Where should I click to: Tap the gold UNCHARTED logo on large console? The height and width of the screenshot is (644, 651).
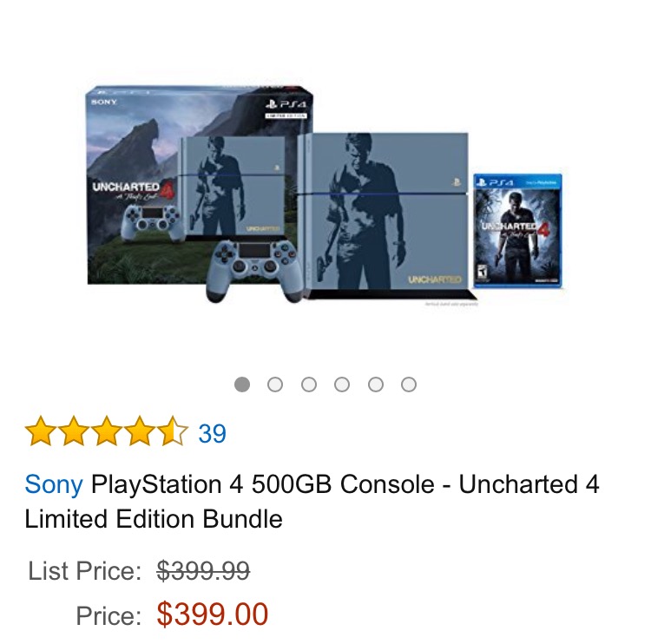[x=435, y=279]
